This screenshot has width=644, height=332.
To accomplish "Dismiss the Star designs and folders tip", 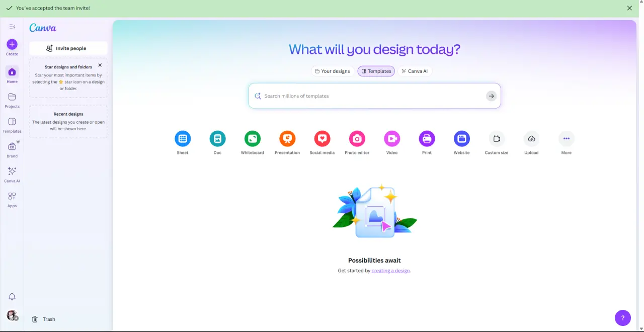I will point(100,65).
